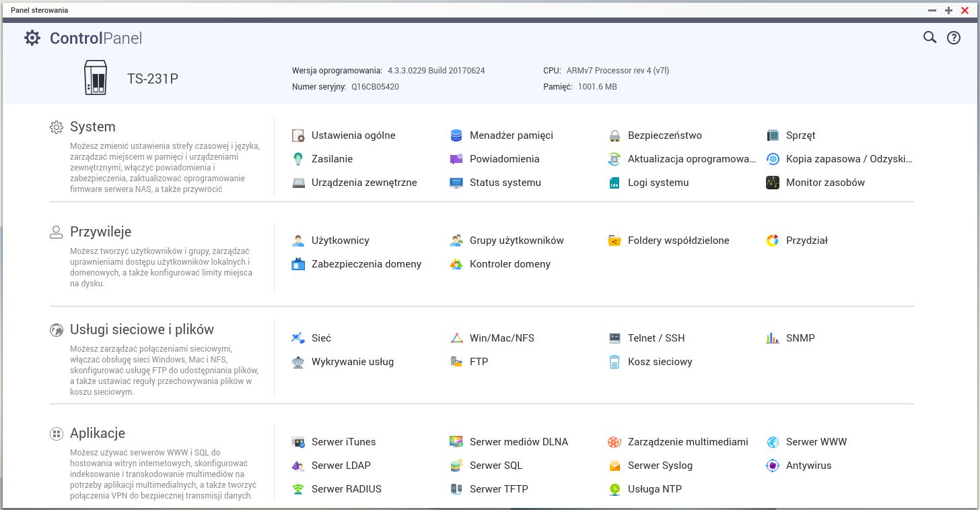Open Serwer SQL settings

(x=495, y=466)
